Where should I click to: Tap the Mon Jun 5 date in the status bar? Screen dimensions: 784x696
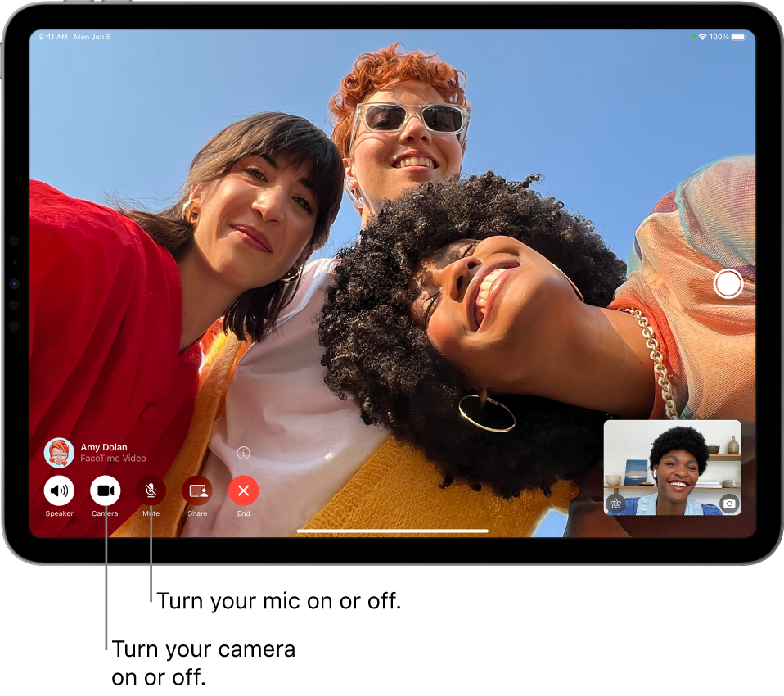[x=92, y=38]
